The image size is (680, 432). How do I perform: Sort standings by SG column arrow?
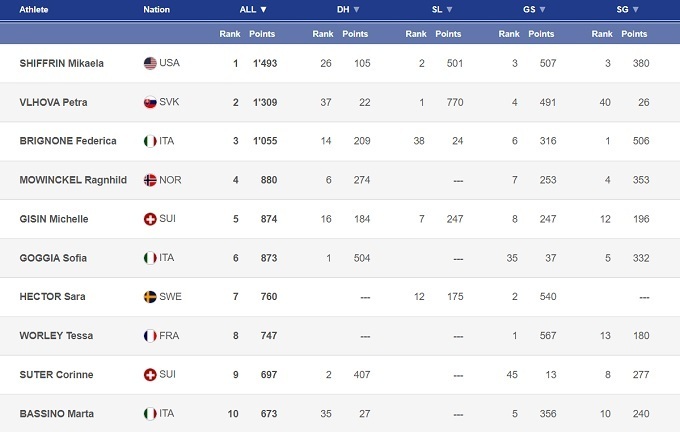coord(638,9)
